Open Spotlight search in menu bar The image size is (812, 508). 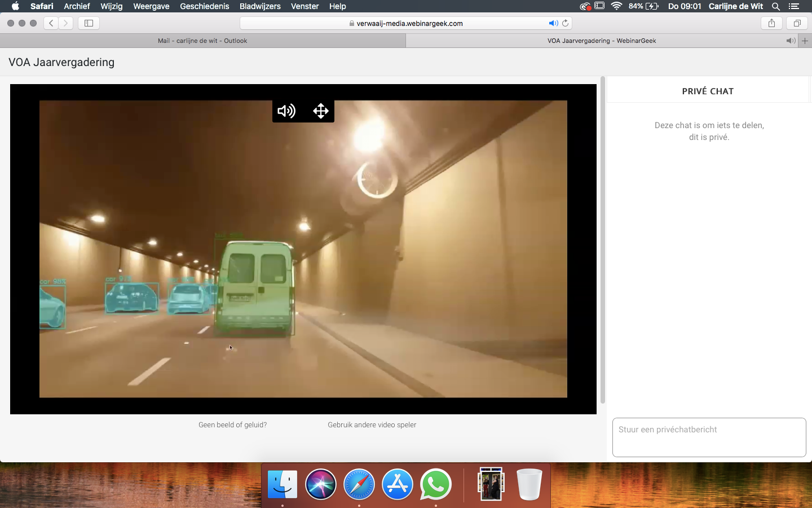tap(776, 6)
